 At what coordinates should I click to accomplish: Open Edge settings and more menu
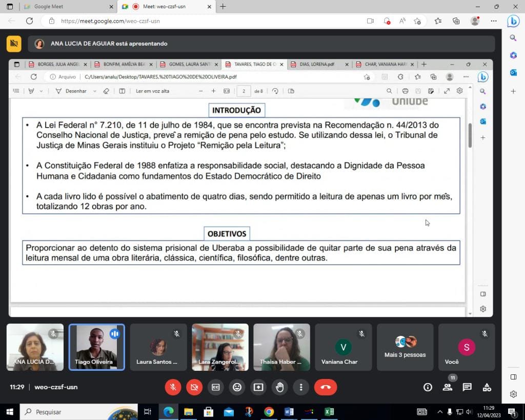pos(494,21)
